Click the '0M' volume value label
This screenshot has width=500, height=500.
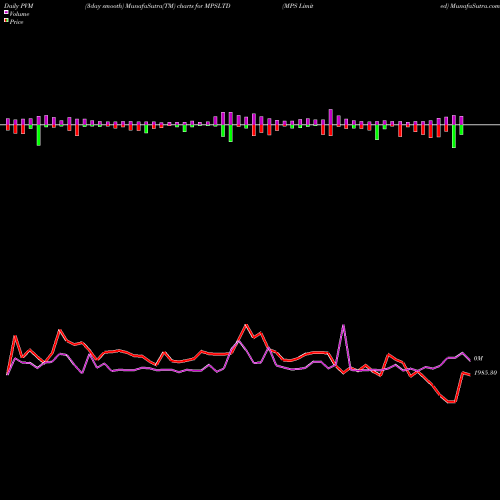point(478,358)
